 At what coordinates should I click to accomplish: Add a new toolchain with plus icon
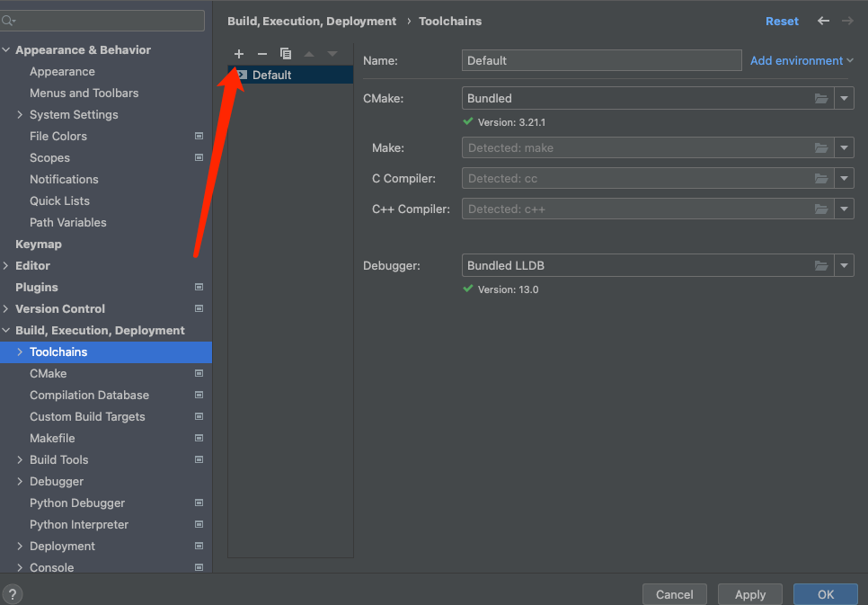[239, 54]
